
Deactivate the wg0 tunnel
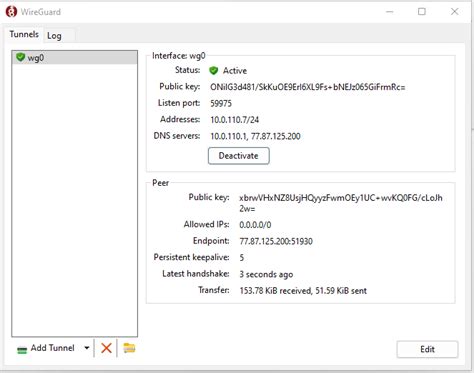point(239,156)
